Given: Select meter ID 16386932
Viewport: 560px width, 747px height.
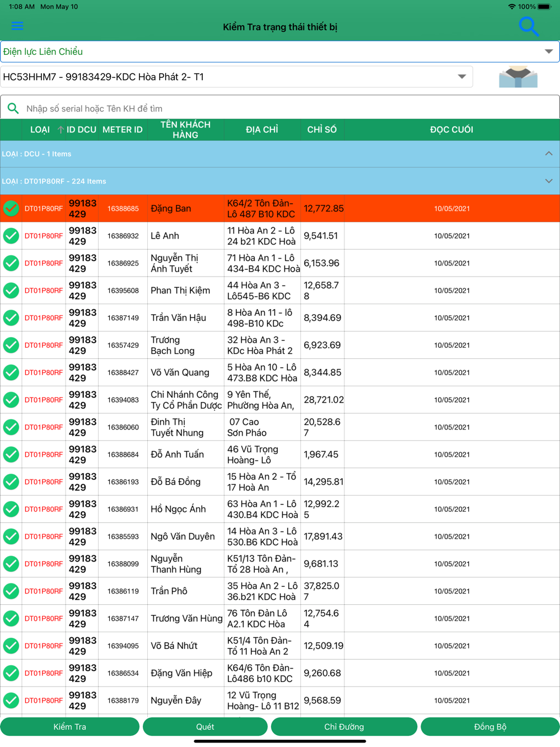Looking at the screenshot, I should [123, 236].
